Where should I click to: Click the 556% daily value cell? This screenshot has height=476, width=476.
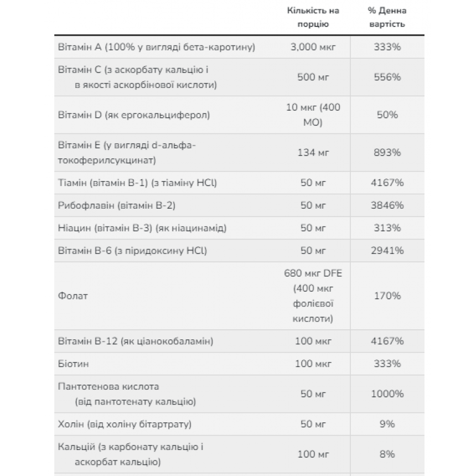tap(387, 77)
